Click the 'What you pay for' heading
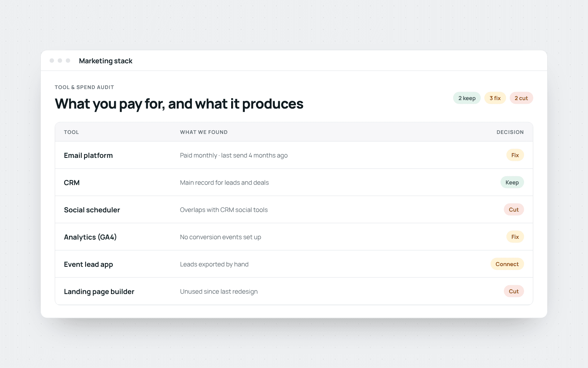The height and width of the screenshot is (368, 588). pyautogui.click(x=179, y=104)
